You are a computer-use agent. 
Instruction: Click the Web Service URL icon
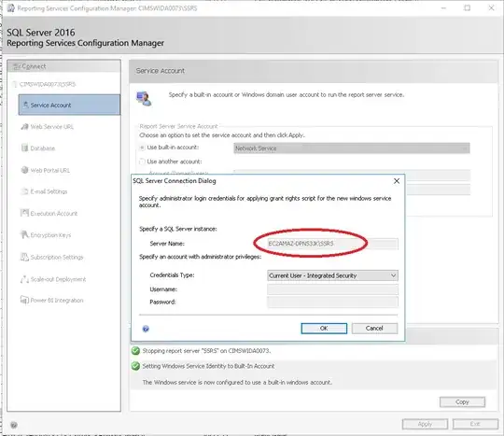[x=25, y=126]
